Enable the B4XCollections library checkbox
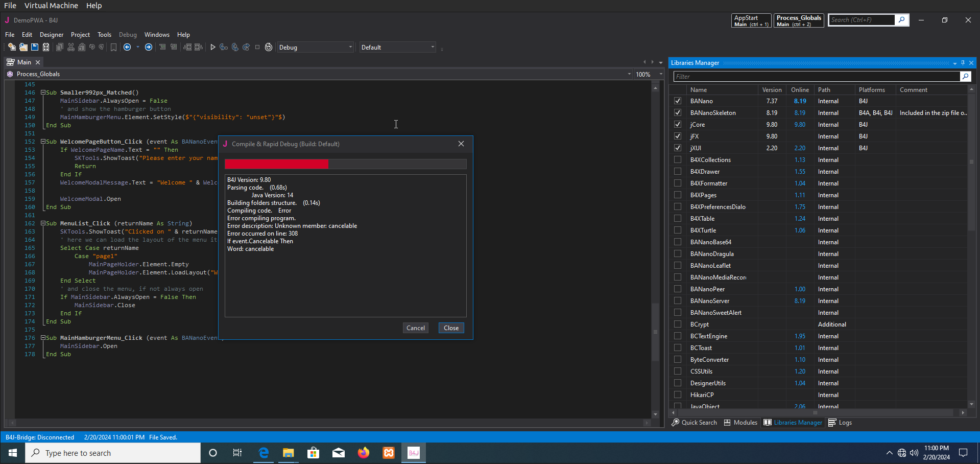Screen dimensions: 980x464 point(678,160)
